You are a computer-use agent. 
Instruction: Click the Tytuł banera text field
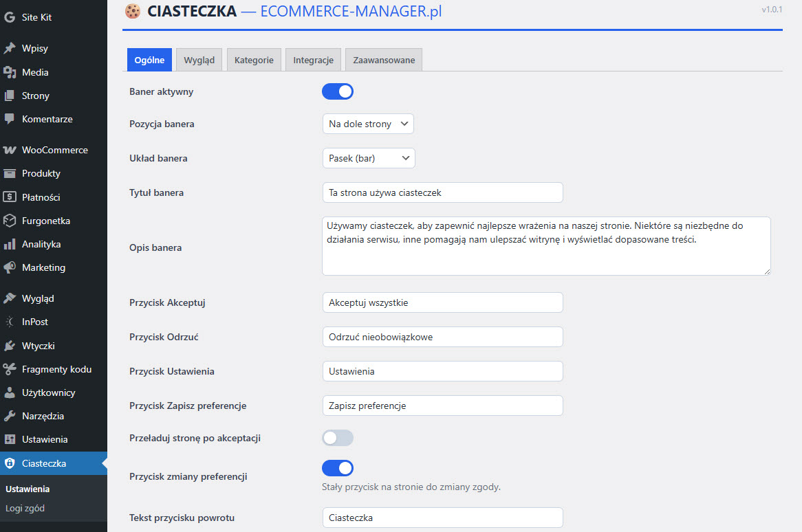[442, 192]
